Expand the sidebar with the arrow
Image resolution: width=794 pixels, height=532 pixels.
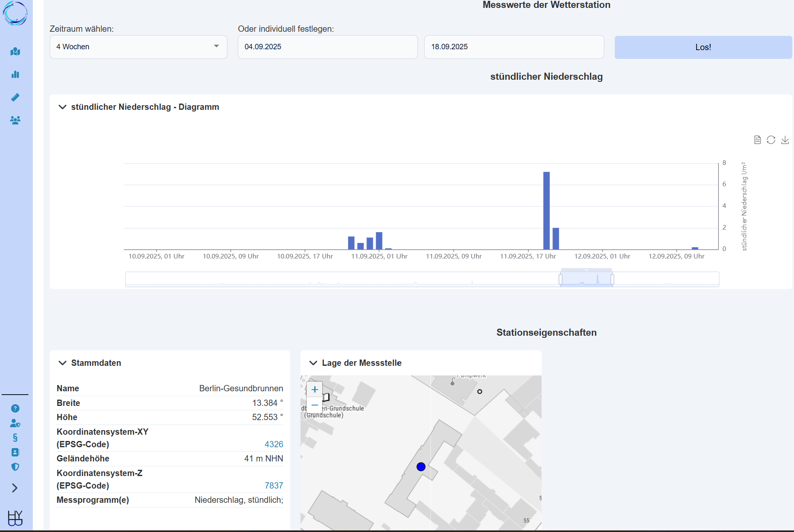pyautogui.click(x=15, y=488)
